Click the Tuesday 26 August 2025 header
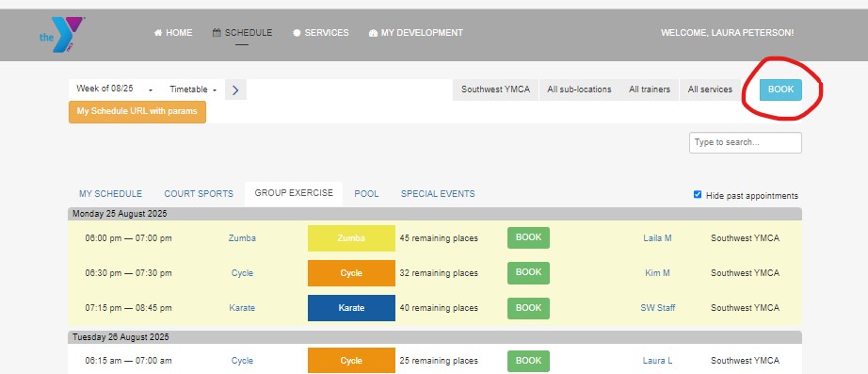The width and height of the screenshot is (868, 374). pyautogui.click(x=435, y=337)
